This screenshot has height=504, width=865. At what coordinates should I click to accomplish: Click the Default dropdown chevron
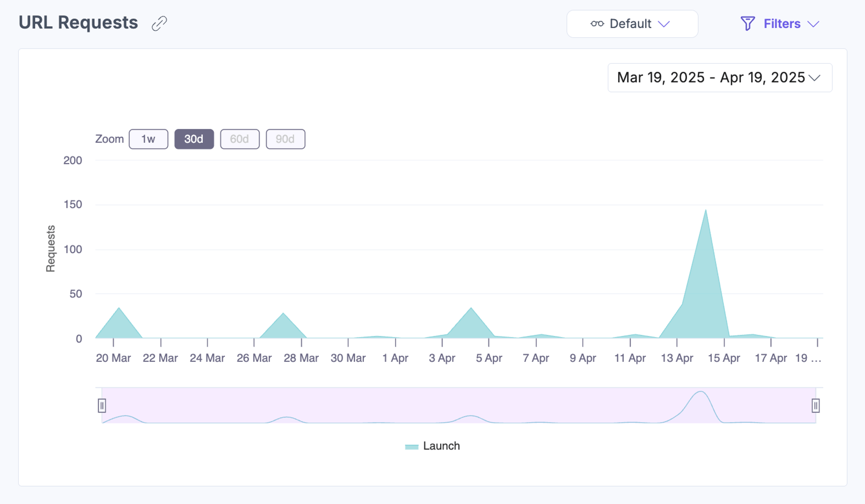[664, 24]
